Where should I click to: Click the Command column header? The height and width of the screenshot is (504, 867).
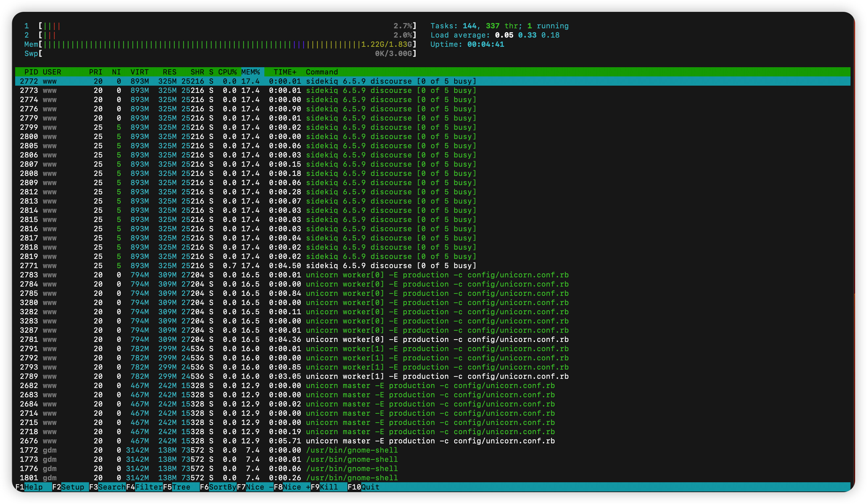[x=322, y=72]
